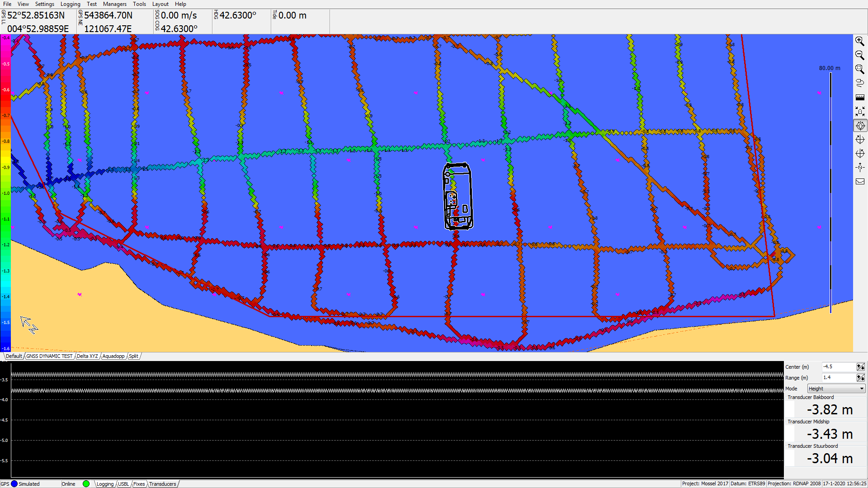Click the course over ground 42.6300° value

pyautogui.click(x=179, y=29)
